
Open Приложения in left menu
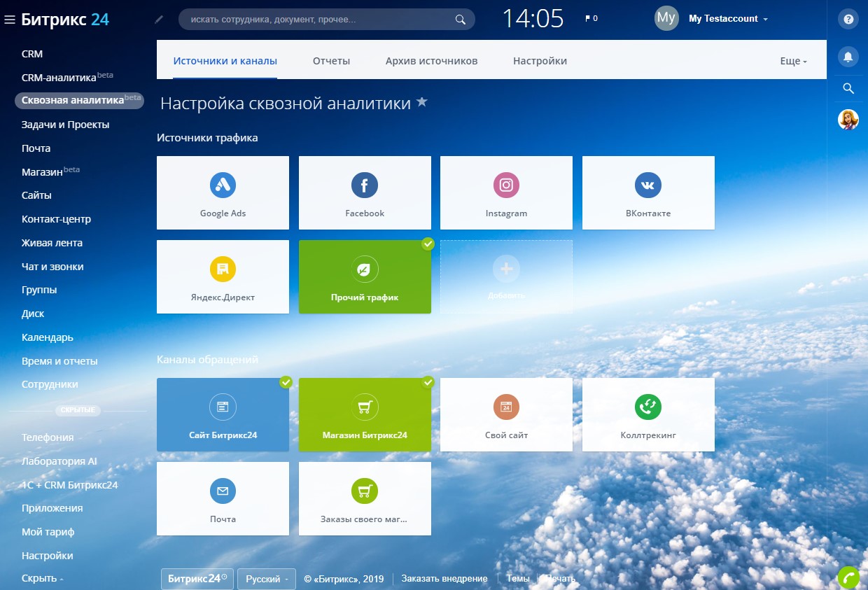tap(52, 508)
